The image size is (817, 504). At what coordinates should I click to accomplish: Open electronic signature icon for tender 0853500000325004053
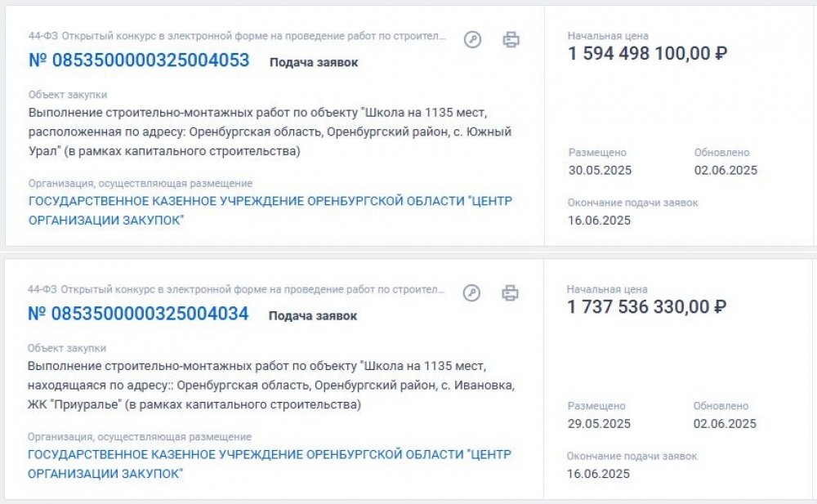click(472, 39)
